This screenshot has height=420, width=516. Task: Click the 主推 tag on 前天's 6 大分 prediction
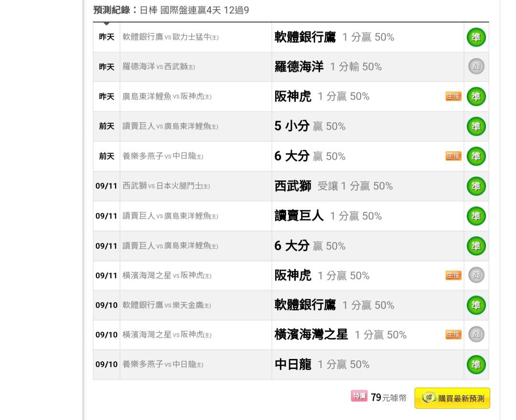(x=453, y=156)
